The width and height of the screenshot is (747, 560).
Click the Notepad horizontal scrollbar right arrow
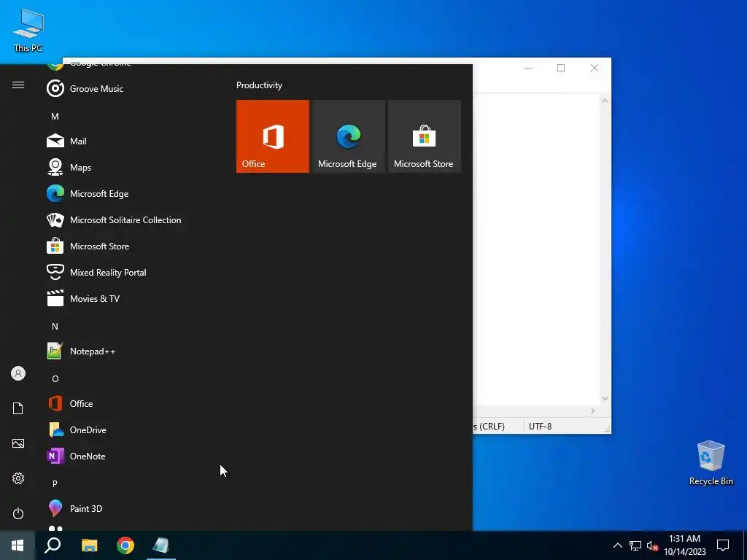pyautogui.click(x=592, y=411)
